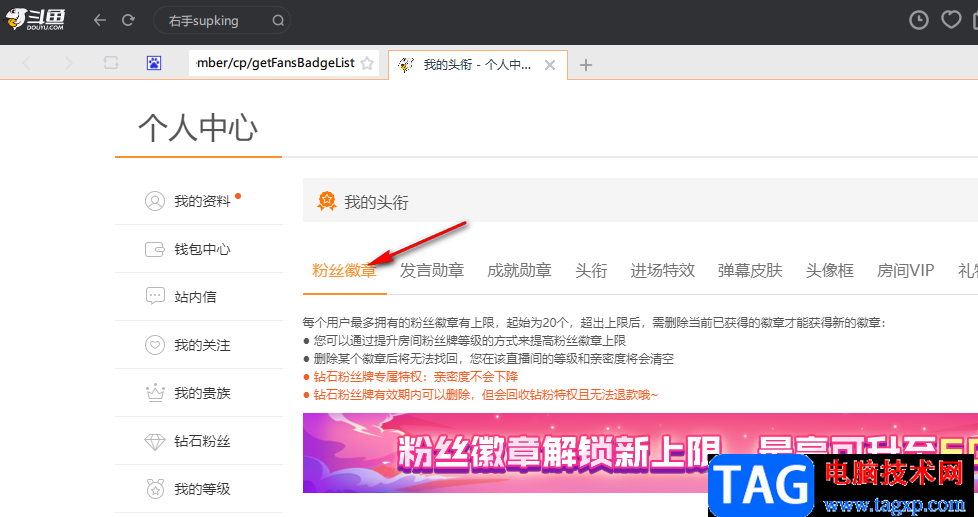Select the 我的头衔 - 个人中心 browser tab
The width and height of the screenshot is (978, 517).
(x=478, y=65)
